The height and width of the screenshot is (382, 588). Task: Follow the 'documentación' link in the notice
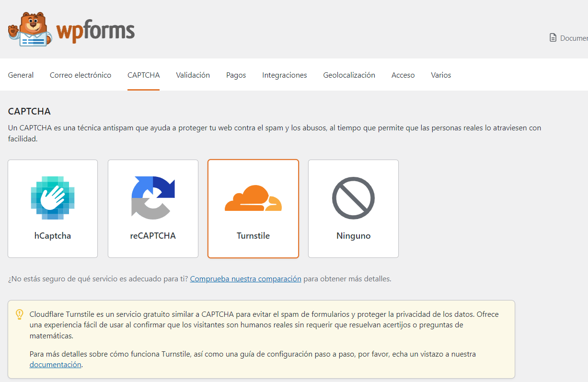(55, 365)
